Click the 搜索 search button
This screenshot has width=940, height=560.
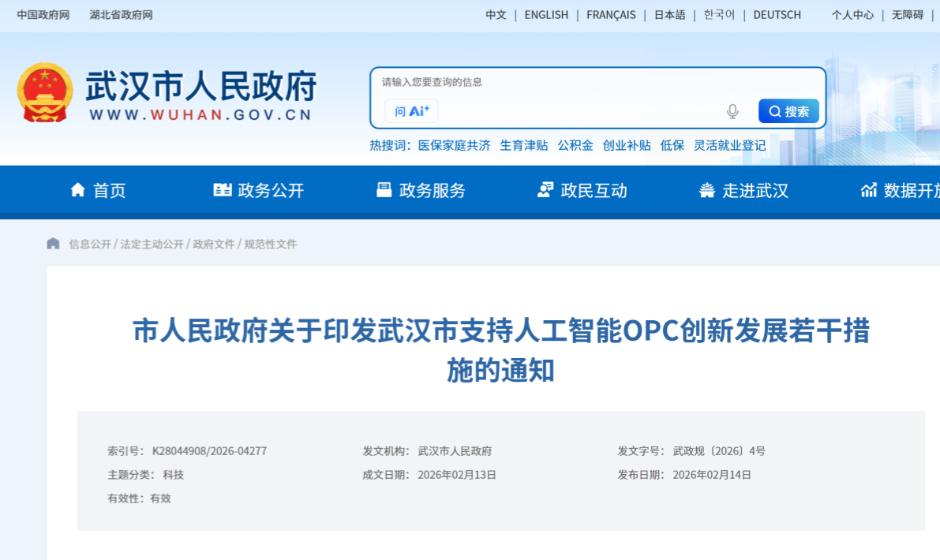click(788, 111)
